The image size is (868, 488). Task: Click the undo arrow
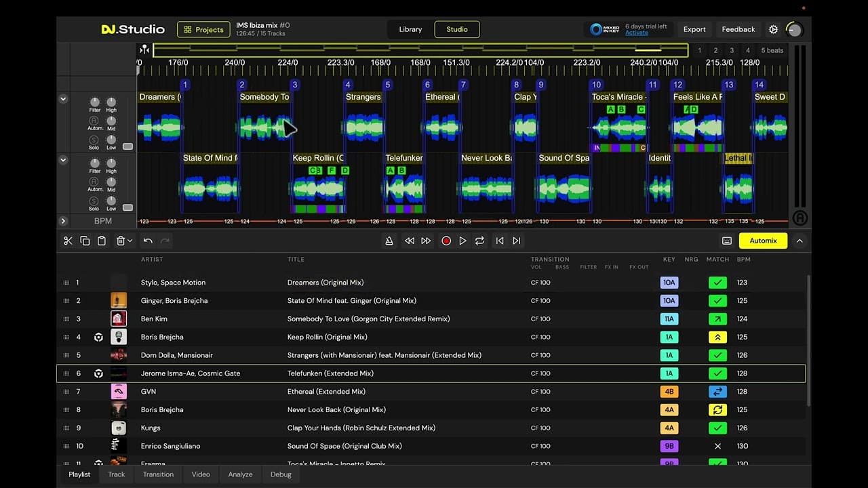point(148,241)
